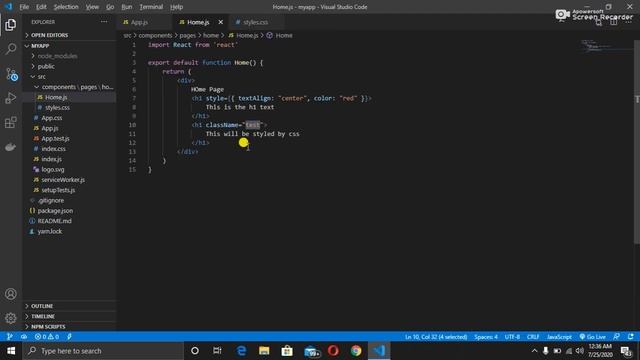The width and height of the screenshot is (640, 360).
Task: Open the Edit menu
Action: (x=41, y=7)
